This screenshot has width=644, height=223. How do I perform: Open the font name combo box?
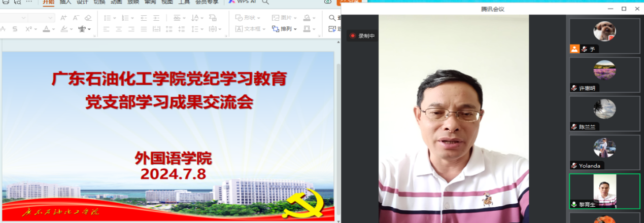[13, 18]
